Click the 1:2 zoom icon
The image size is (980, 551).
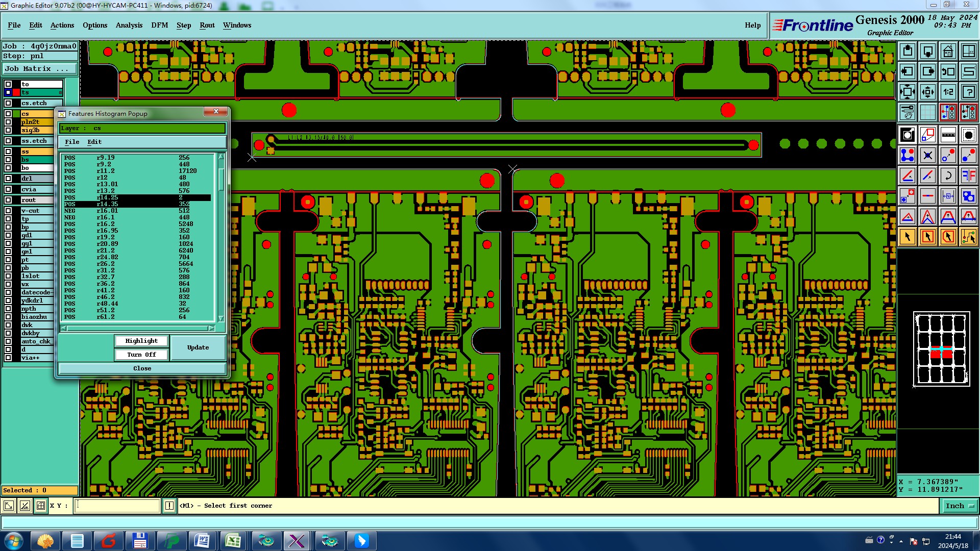(948, 92)
